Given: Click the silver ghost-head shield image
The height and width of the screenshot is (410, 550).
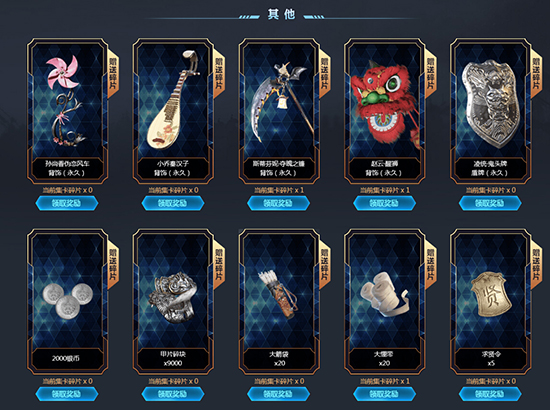Looking at the screenshot, I should click(490, 104).
